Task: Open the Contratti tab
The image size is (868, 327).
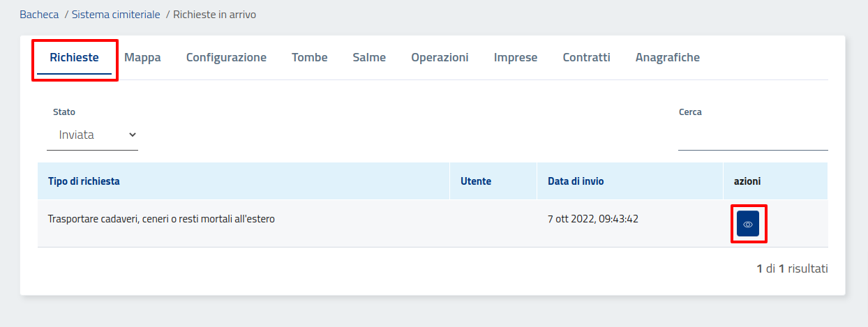Action: 586,58
